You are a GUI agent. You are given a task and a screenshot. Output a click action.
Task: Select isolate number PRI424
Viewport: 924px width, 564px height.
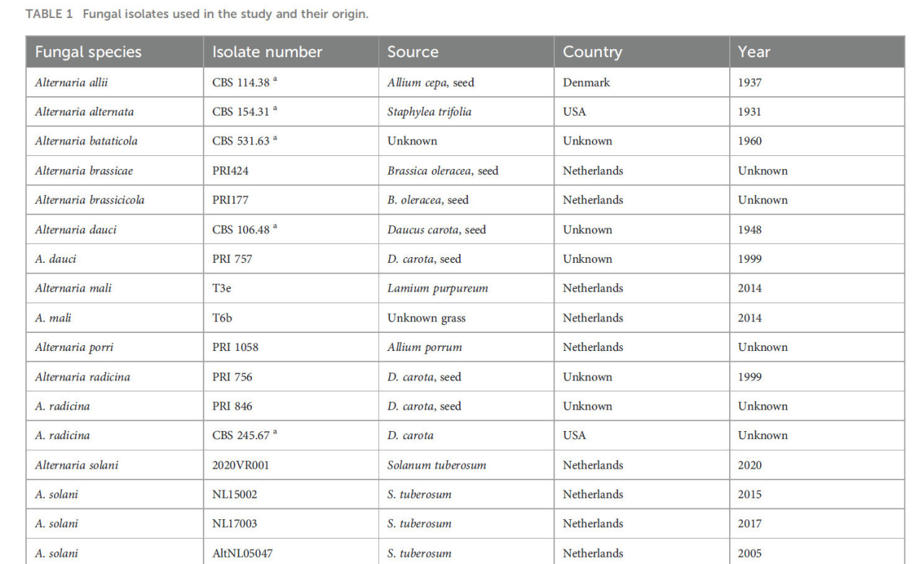pyautogui.click(x=230, y=171)
